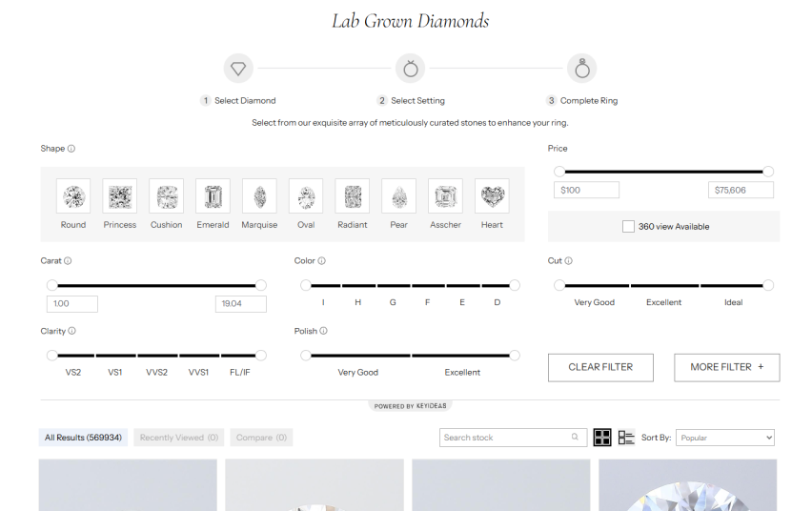Open the Color info icon
Screen dimensions: 812x511
click(321, 260)
